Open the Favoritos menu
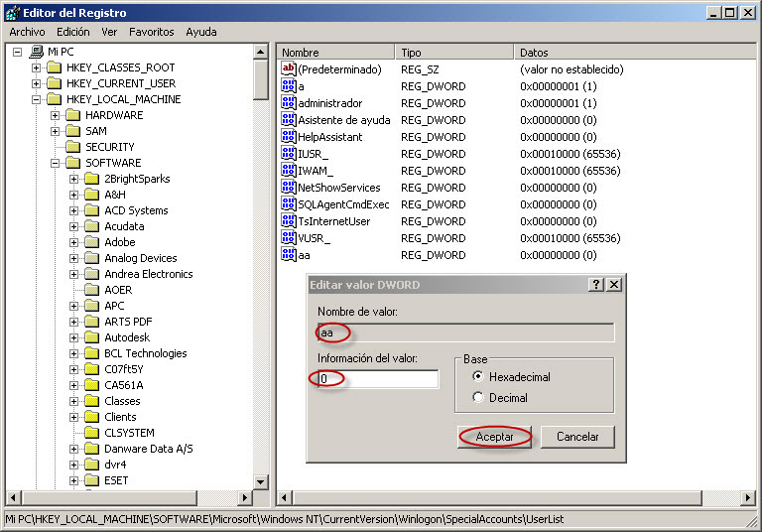Screen dimensions: 762x532 (x=151, y=32)
